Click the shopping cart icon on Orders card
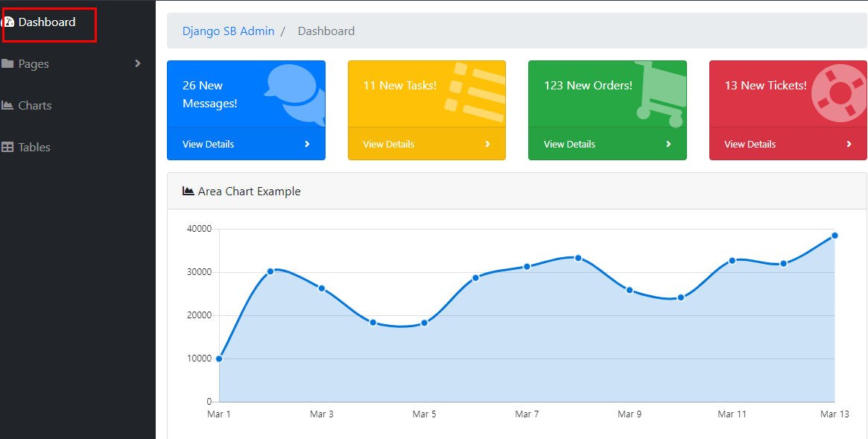Image resolution: width=868 pixels, height=439 pixels. click(x=660, y=94)
